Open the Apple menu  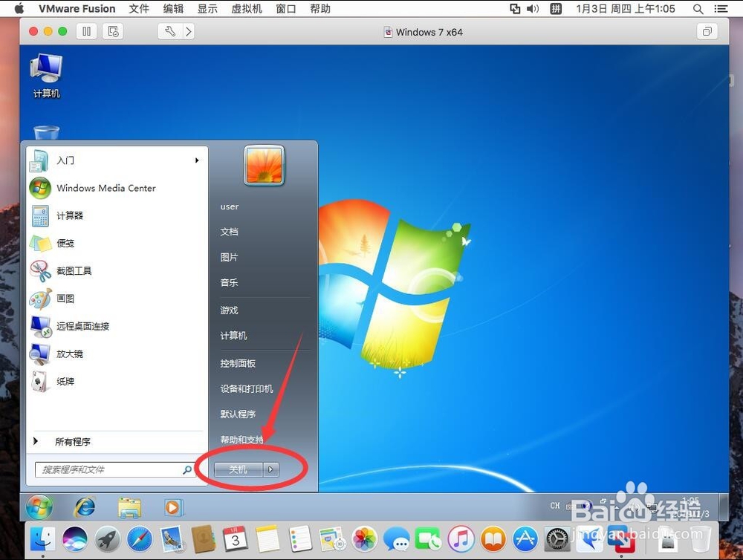pyautogui.click(x=19, y=8)
